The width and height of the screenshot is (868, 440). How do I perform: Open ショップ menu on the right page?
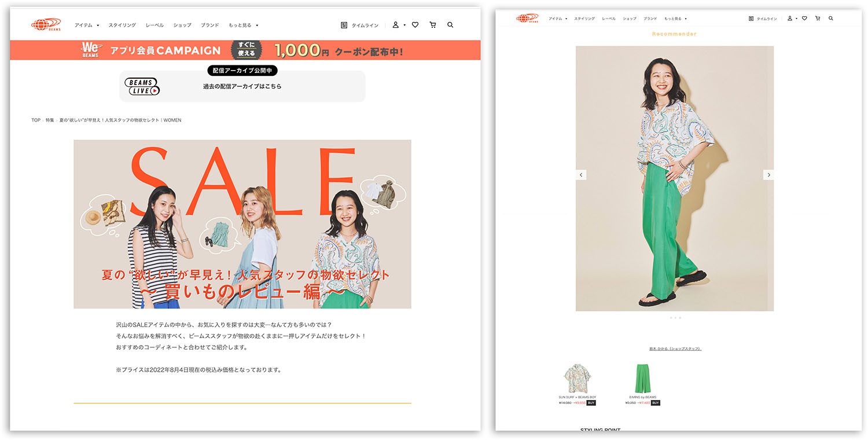[630, 19]
